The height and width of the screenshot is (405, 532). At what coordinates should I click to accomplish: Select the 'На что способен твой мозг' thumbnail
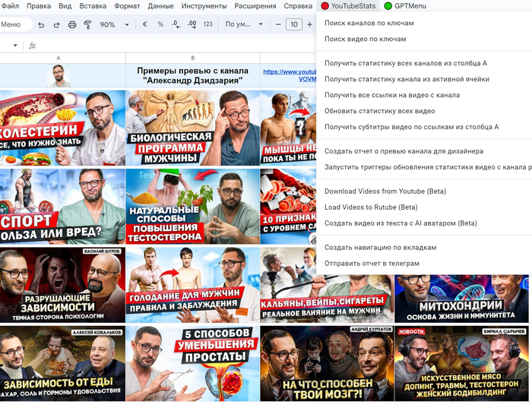click(327, 363)
